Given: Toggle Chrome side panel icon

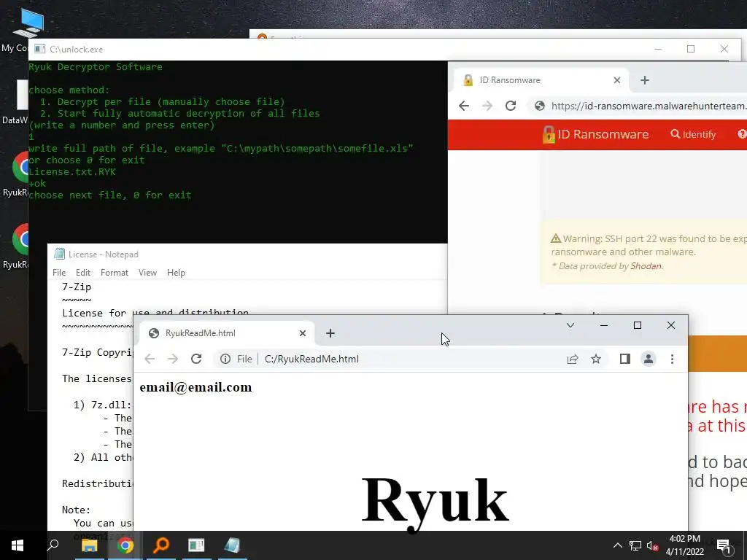Looking at the screenshot, I should (625, 359).
